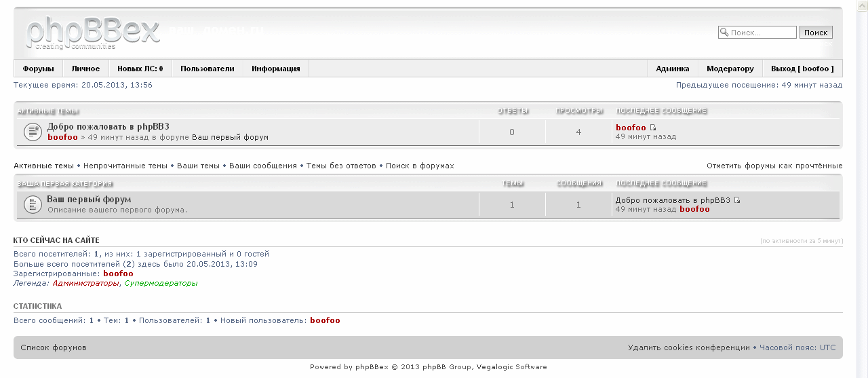Open the Личное menu item
868x378 pixels.
click(85, 69)
